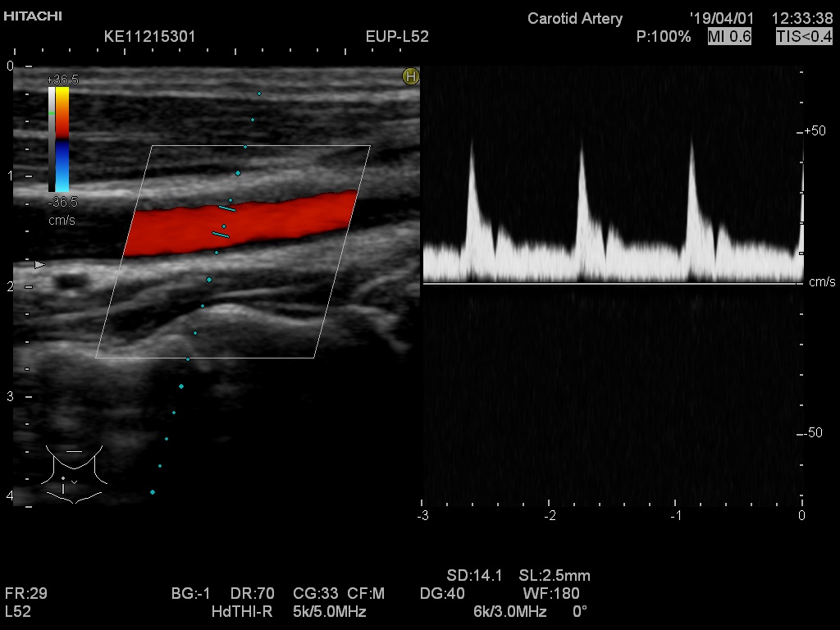Click the top dot of the Doppler cursor line
Viewport: 840px width, 630px height.
259,94
